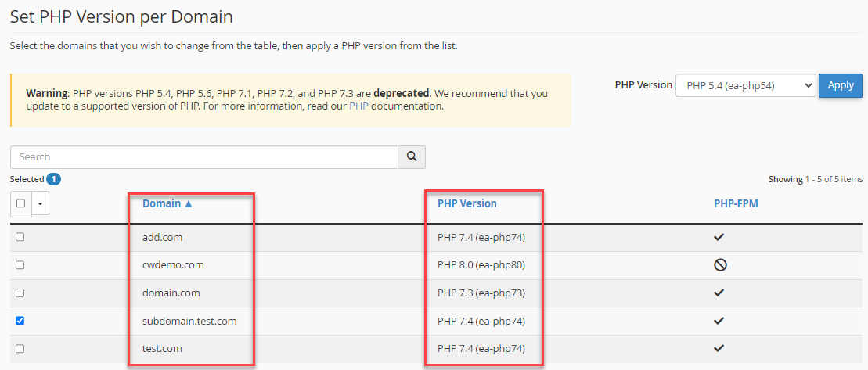Select the cwdemo.com row checkbox
Screen dimensions: 868x370
(x=20, y=265)
